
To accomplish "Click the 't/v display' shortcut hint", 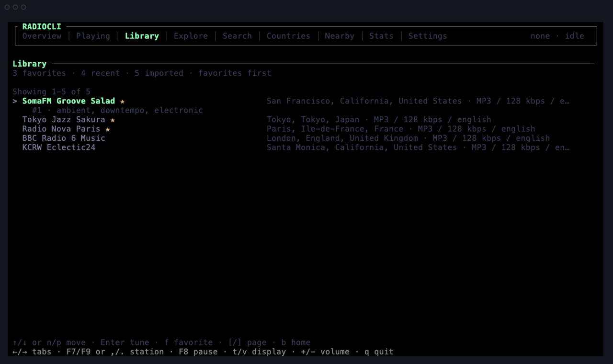I will pos(259,352).
